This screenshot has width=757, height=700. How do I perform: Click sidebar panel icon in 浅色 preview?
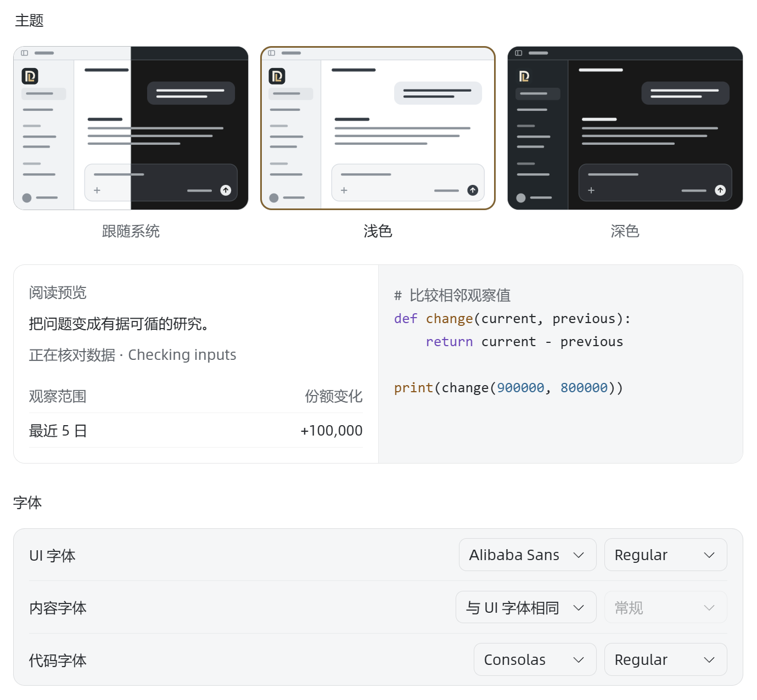coord(272,53)
